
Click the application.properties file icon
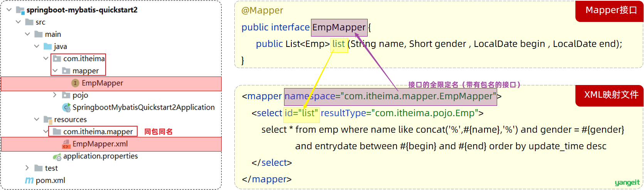point(57,157)
